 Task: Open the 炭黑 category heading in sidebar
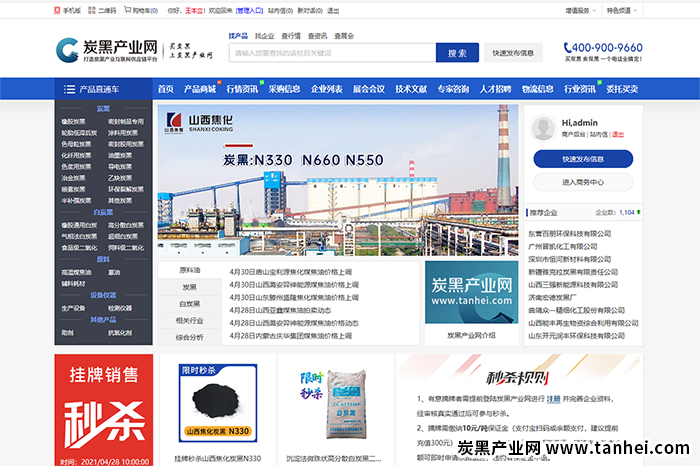click(x=103, y=108)
